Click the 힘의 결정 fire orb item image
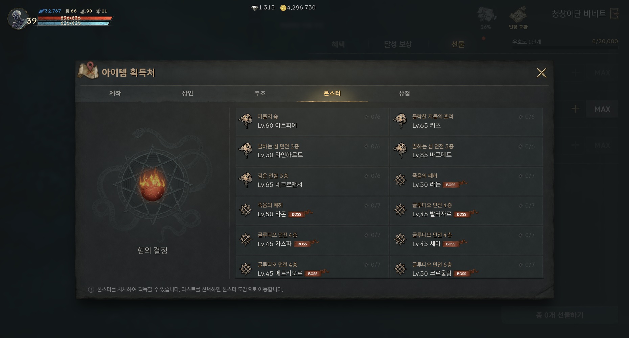The width and height of the screenshot is (644, 338). (152, 185)
